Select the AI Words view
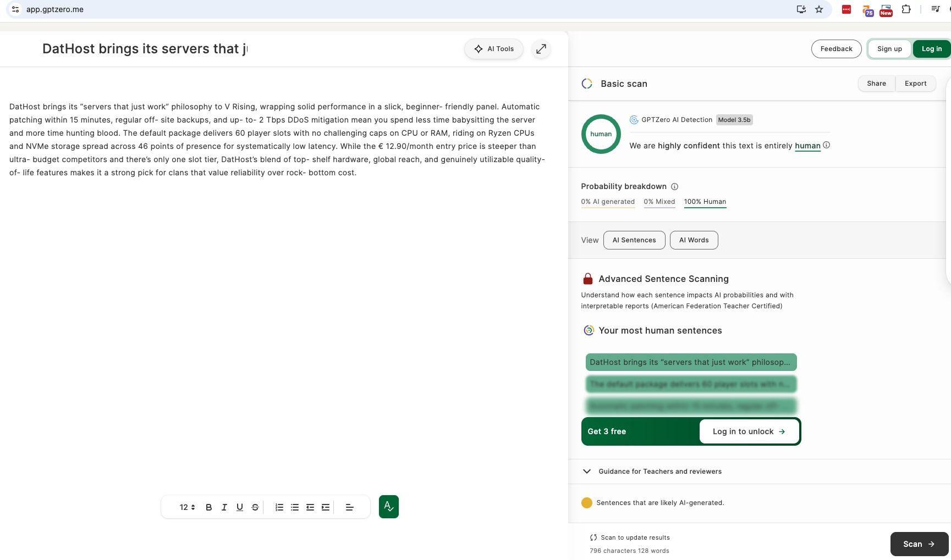The width and height of the screenshot is (951, 560). (694, 240)
